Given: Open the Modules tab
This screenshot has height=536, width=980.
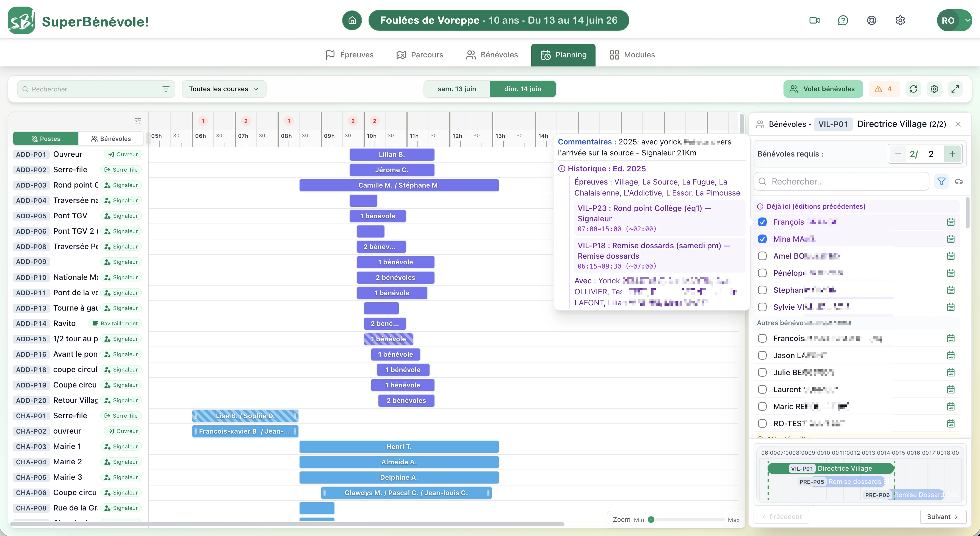Looking at the screenshot, I should pyautogui.click(x=632, y=55).
